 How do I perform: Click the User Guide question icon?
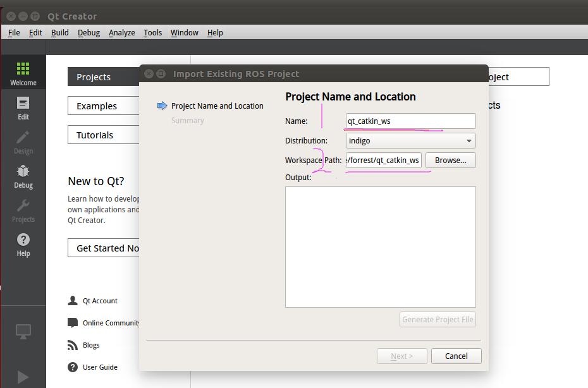[73, 367]
